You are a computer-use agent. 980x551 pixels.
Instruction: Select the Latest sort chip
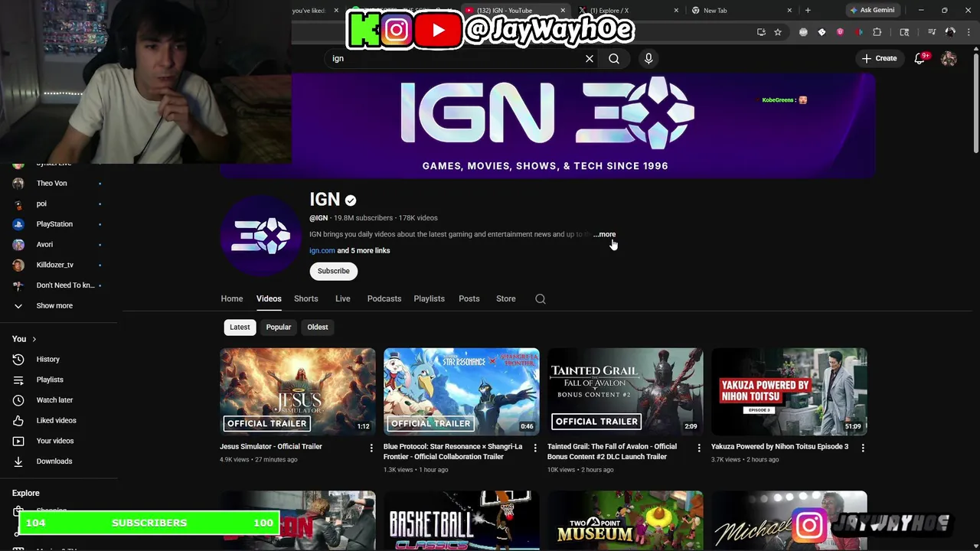[240, 327]
